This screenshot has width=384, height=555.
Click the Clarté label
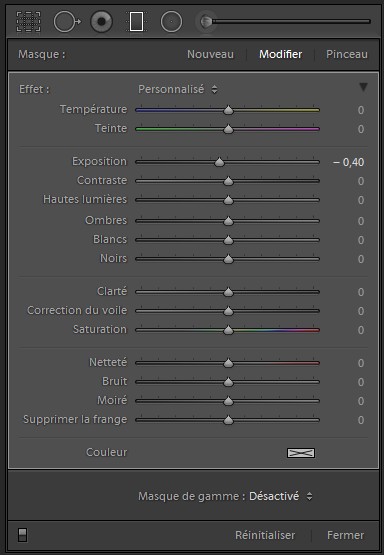click(x=112, y=291)
